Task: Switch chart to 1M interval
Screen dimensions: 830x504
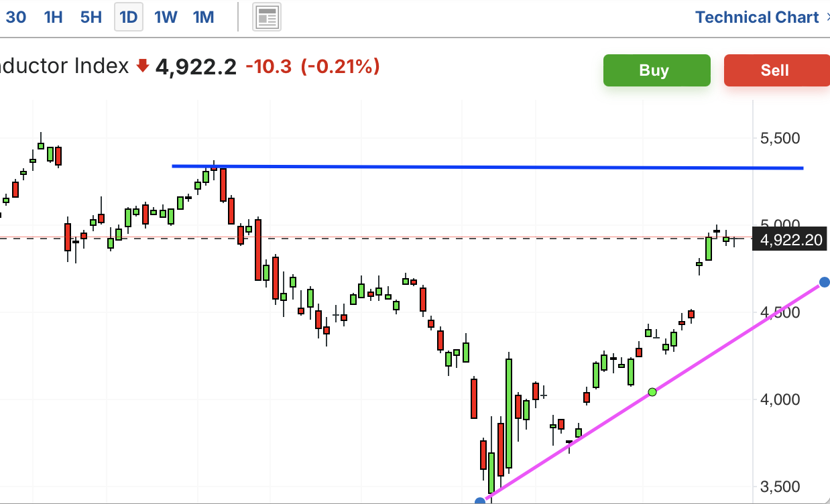Action: tap(203, 17)
